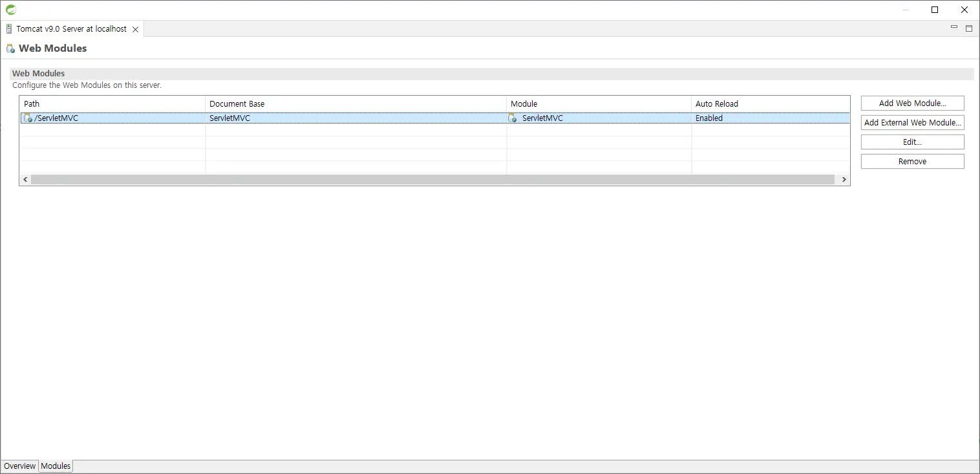Click the web module icon beside /ServletMVC path
Viewport: 980px width, 474px height.
[x=27, y=118]
